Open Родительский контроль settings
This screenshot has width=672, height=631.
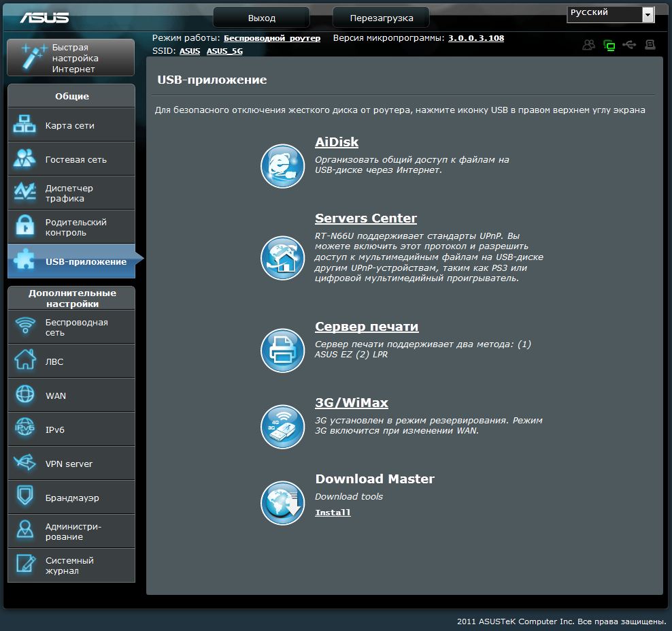coord(71,227)
